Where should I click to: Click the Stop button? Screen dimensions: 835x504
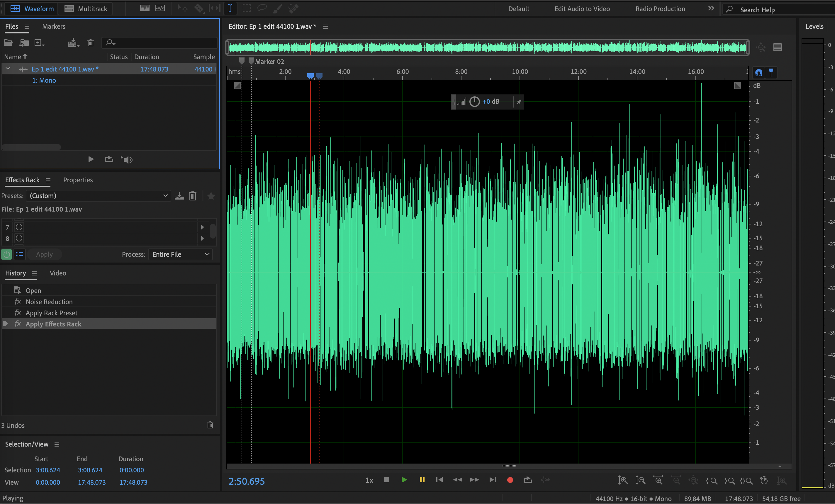tap(386, 480)
